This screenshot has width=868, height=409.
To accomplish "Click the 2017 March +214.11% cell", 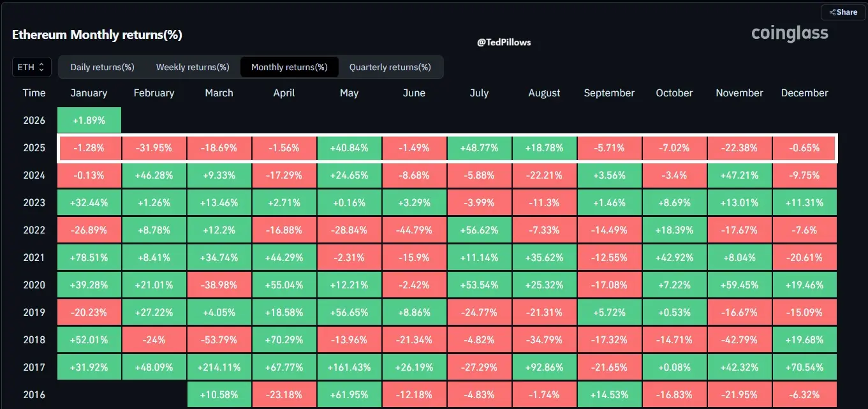I will click(219, 368).
